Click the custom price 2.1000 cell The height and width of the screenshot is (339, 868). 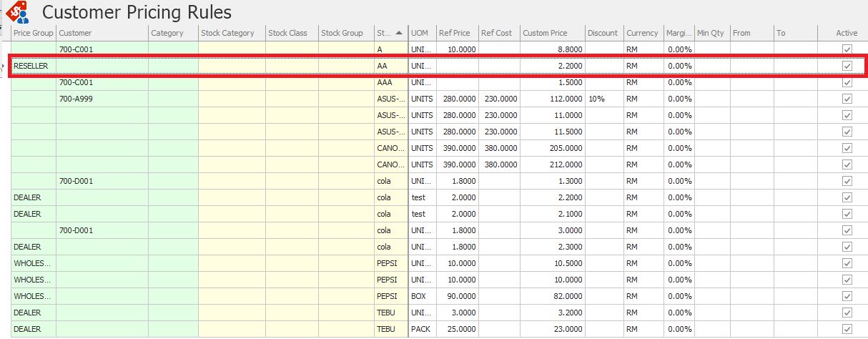[553, 214]
